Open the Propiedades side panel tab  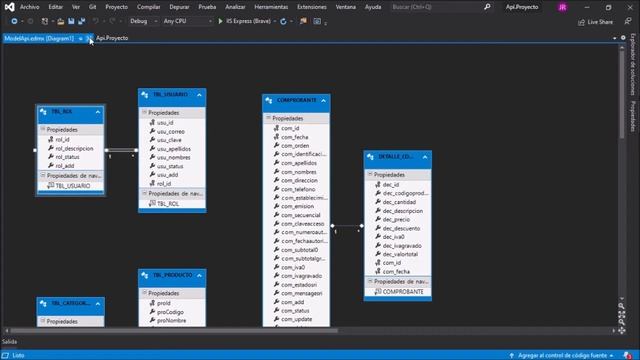pos(633,116)
